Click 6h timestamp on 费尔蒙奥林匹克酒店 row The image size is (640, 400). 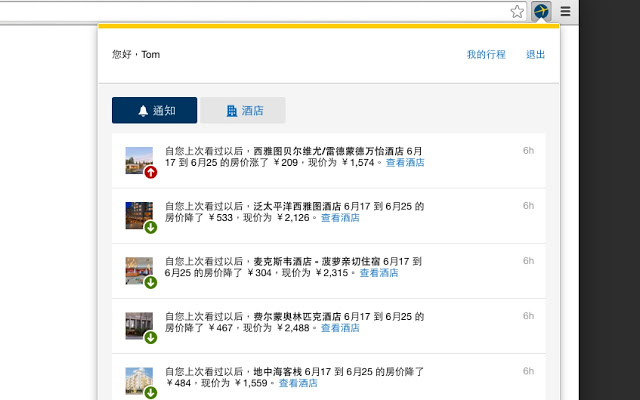(x=529, y=316)
